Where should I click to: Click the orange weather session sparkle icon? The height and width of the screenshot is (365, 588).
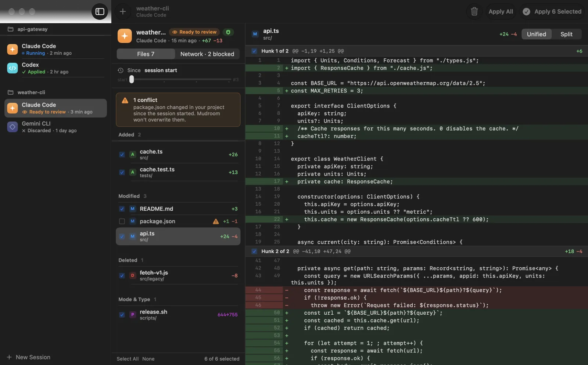tap(125, 36)
